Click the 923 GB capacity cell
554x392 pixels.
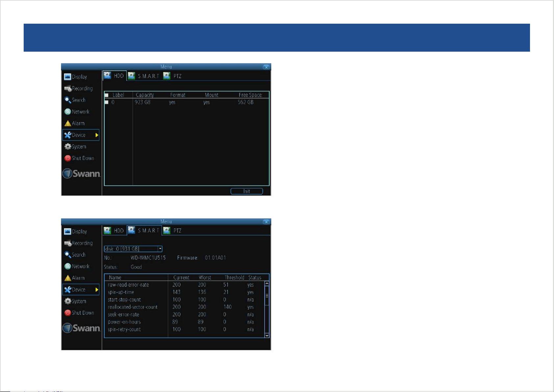tap(142, 102)
